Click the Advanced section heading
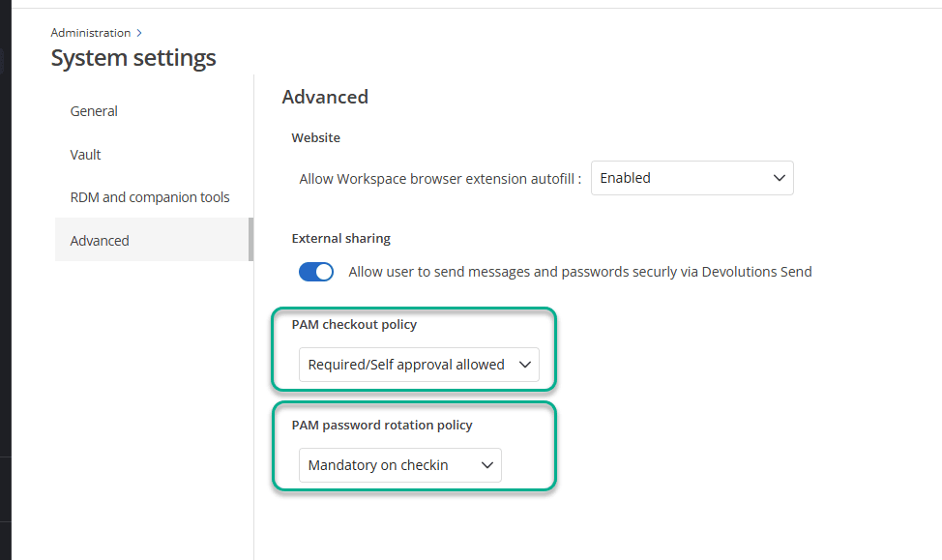The height and width of the screenshot is (560, 942). coord(325,97)
